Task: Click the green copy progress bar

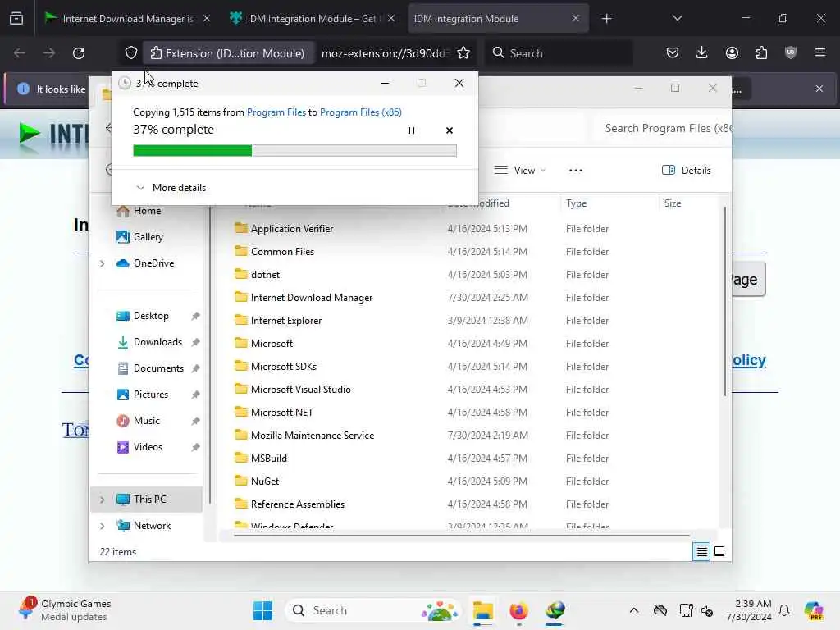Action: 294,151
